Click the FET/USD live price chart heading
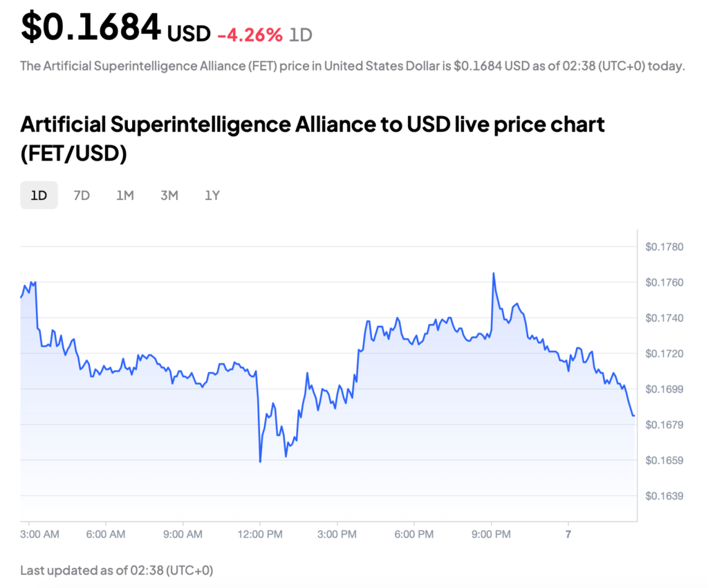708x588 pixels. click(313, 138)
